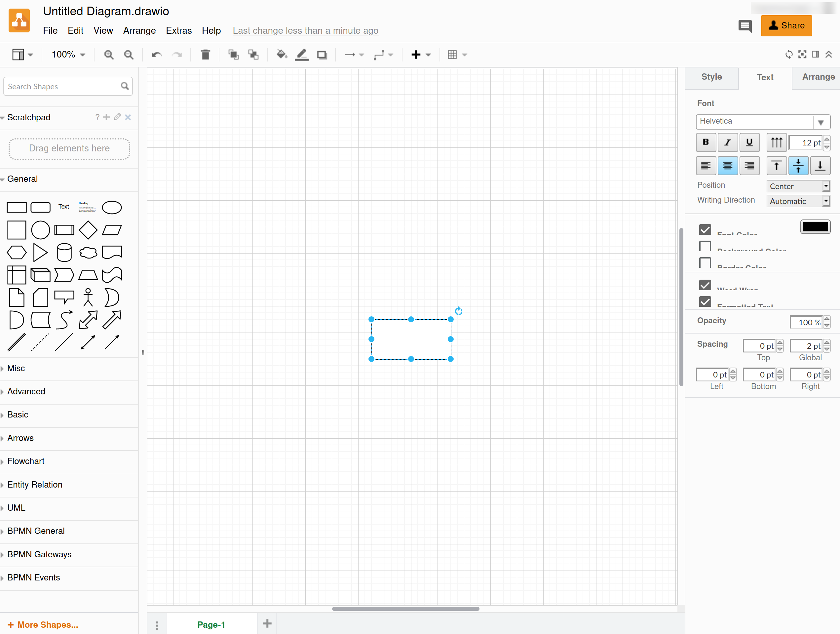Open the line color pencil tool

click(301, 55)
